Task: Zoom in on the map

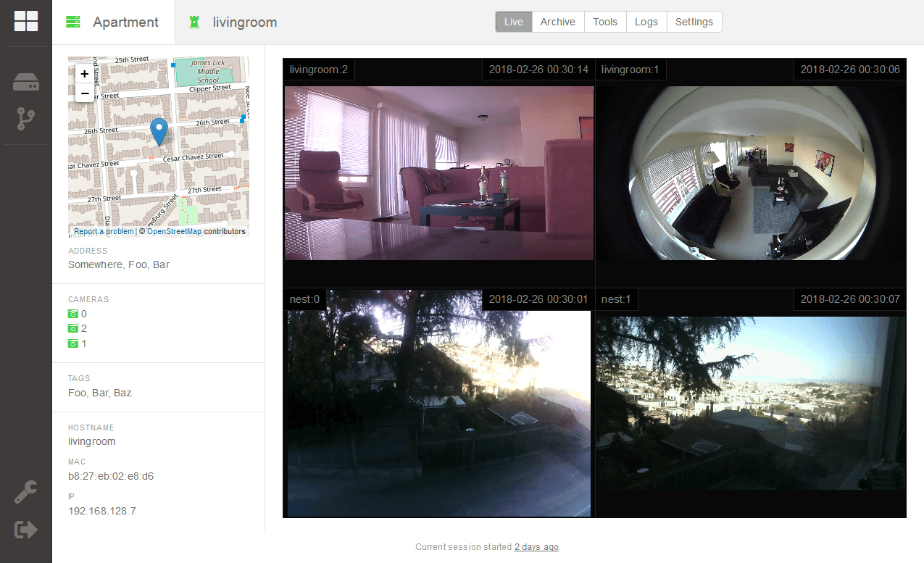Action: 85,74
